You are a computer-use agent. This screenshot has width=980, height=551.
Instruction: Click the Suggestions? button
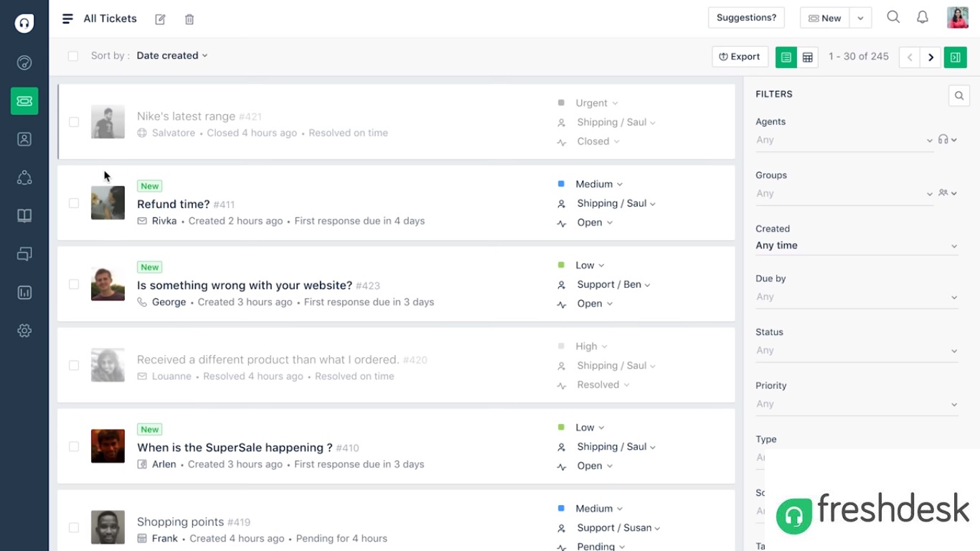pyautogui.click(x=746, y=18)
